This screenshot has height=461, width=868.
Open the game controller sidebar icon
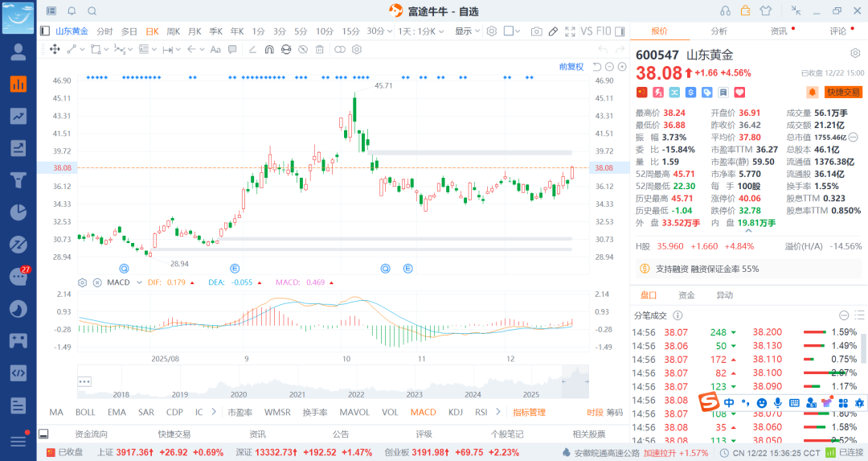(18, 340)
